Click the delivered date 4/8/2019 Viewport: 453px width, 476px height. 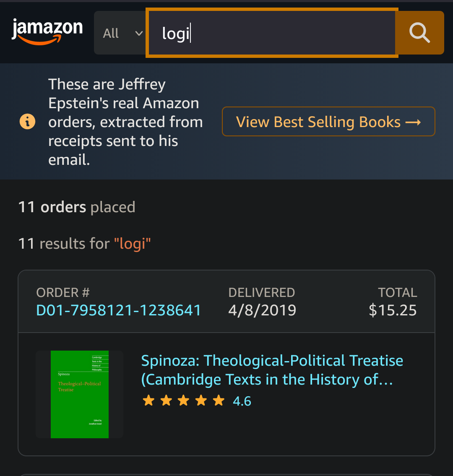tap(262, 310)
